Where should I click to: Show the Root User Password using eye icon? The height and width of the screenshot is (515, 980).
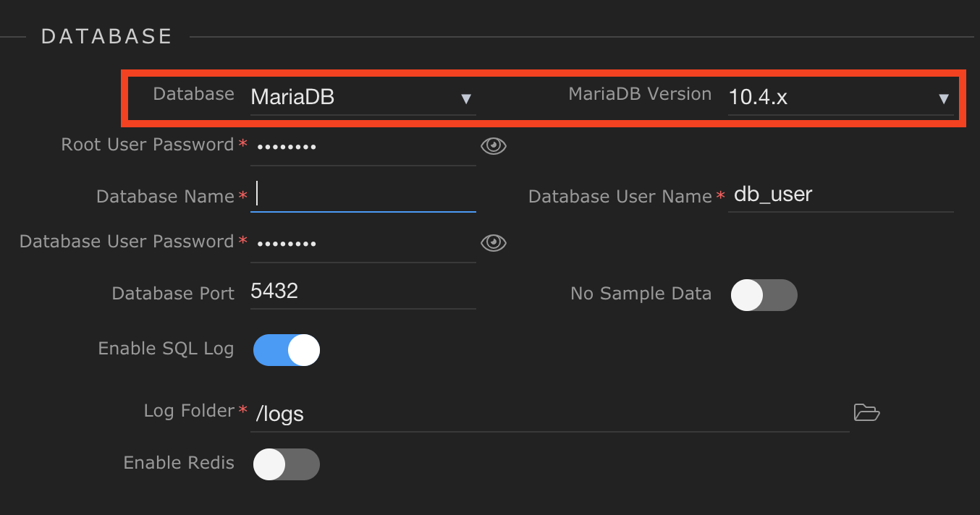[x=493, y=146]
